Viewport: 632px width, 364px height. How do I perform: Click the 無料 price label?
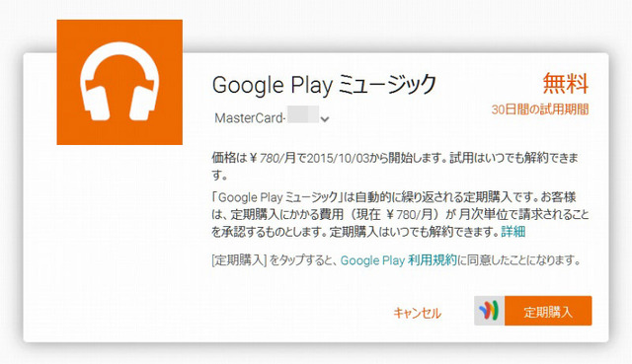[x=566, y=83]
